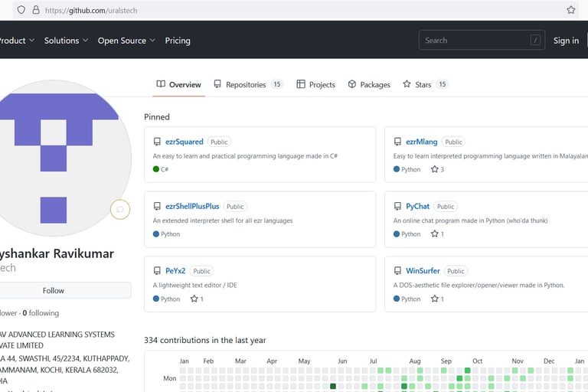Click the Public badge on ezrSquared

[x=219, y=142]
